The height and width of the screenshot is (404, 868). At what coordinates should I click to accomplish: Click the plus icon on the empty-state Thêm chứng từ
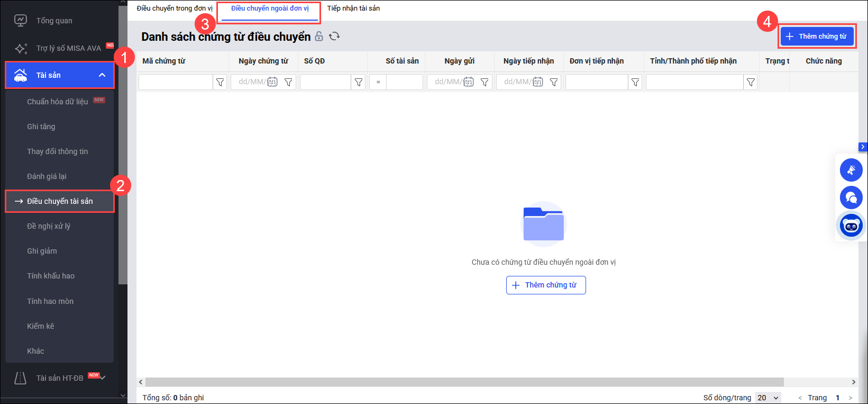tap(516, 285)
